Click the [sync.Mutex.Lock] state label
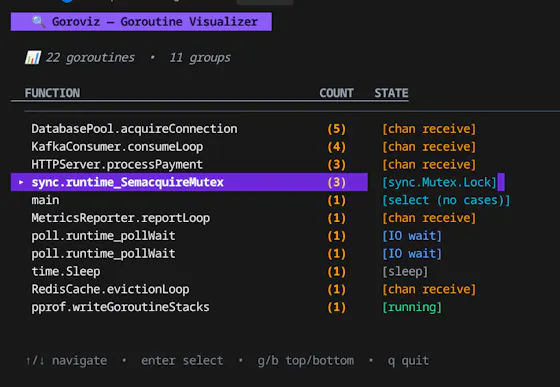The height and width of the screenshot is (387, 560). [x=439, y=182]
